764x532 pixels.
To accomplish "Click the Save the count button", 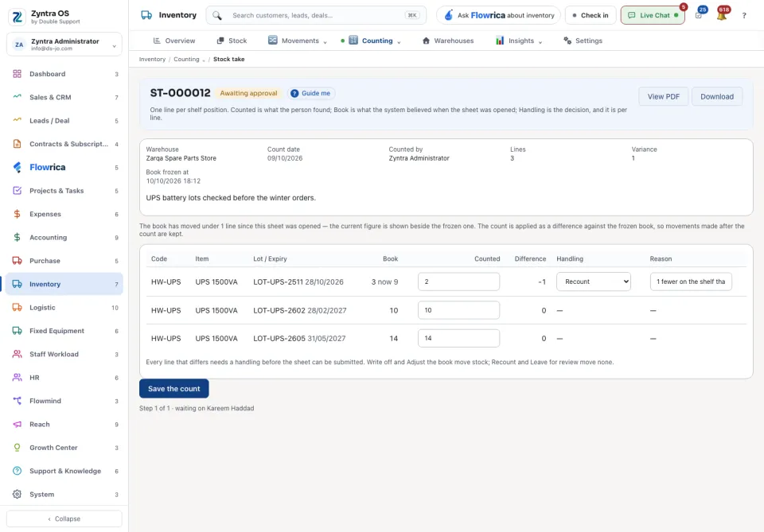I will [174, 389].
